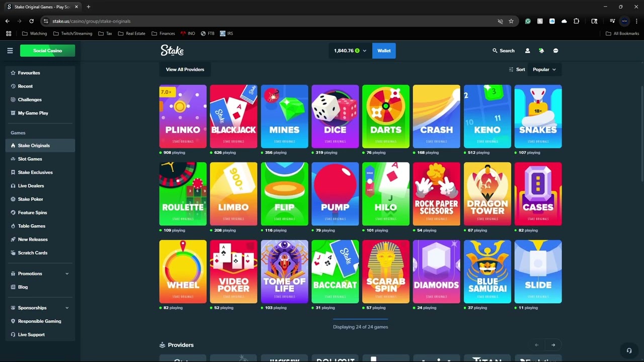Viewport: 644px width, 362px height.
Task: Click the Stake logo
Action: click(x=172, y=50)
